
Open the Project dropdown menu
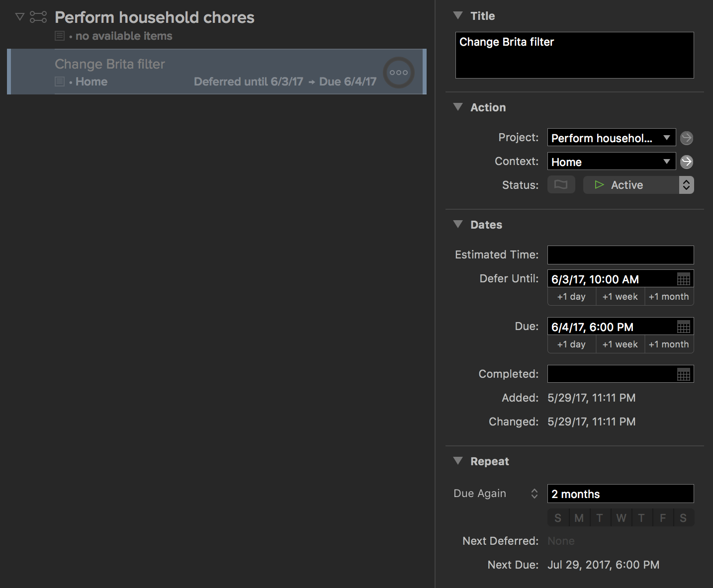coord(666,138)
